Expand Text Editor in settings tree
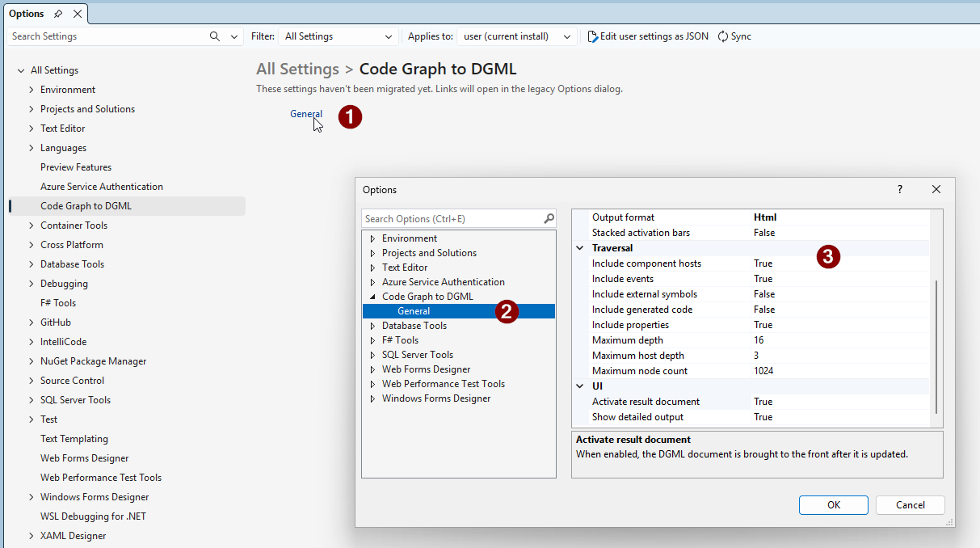Viewport: 980px width, 548px height. click(32, 129)
